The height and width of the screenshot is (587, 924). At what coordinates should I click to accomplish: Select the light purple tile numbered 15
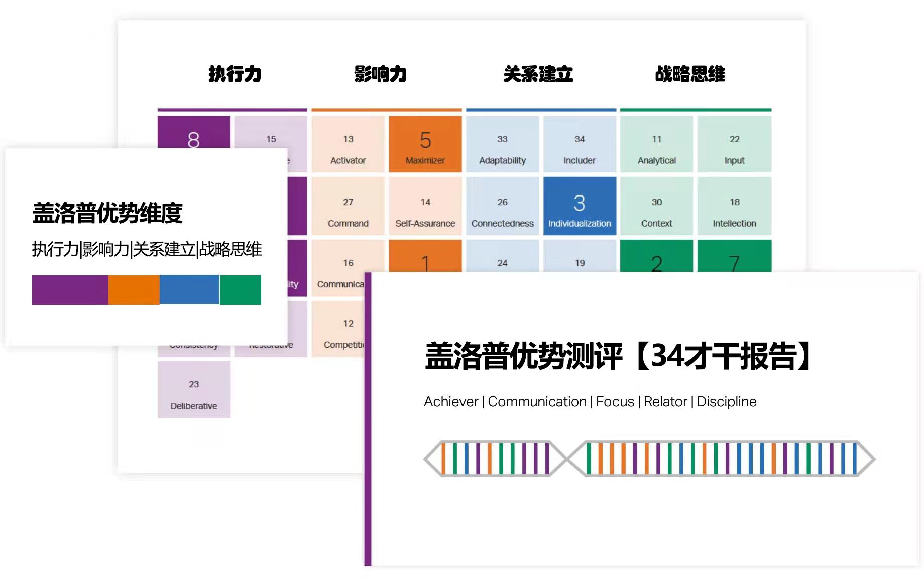[271, 132]
